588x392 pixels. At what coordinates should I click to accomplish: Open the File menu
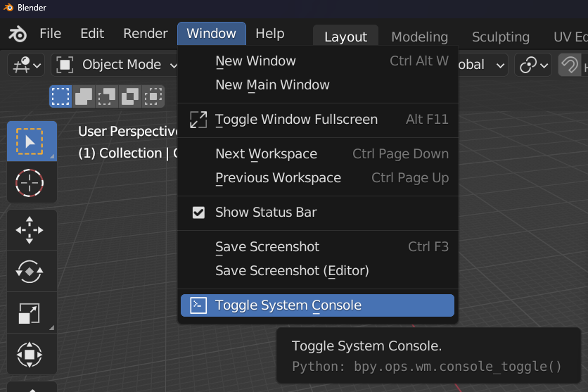pos(50,34)
